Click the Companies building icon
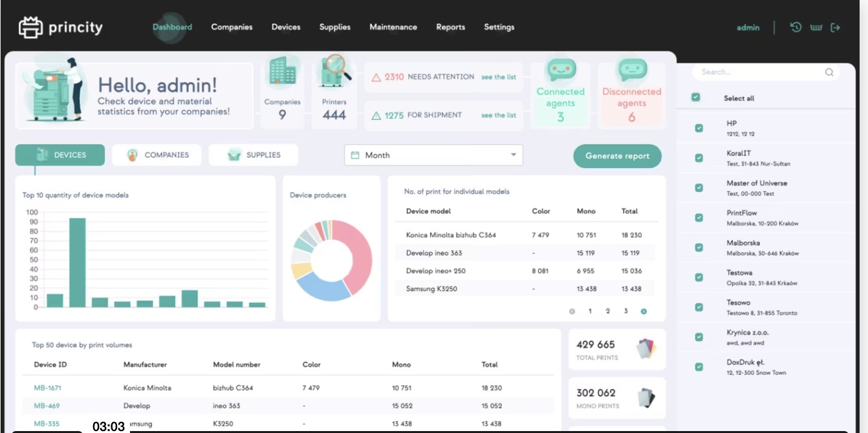 click(x=282, y=70)
